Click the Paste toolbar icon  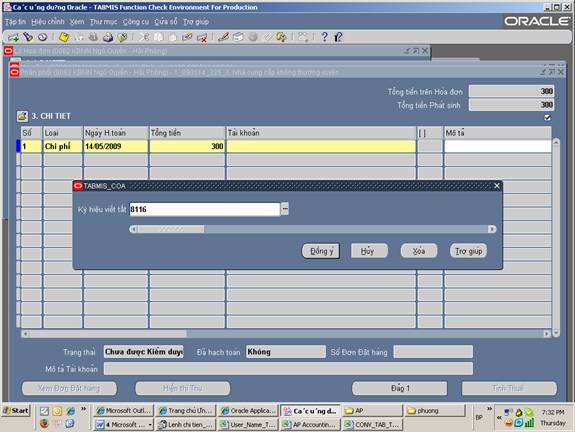(173, 37)
